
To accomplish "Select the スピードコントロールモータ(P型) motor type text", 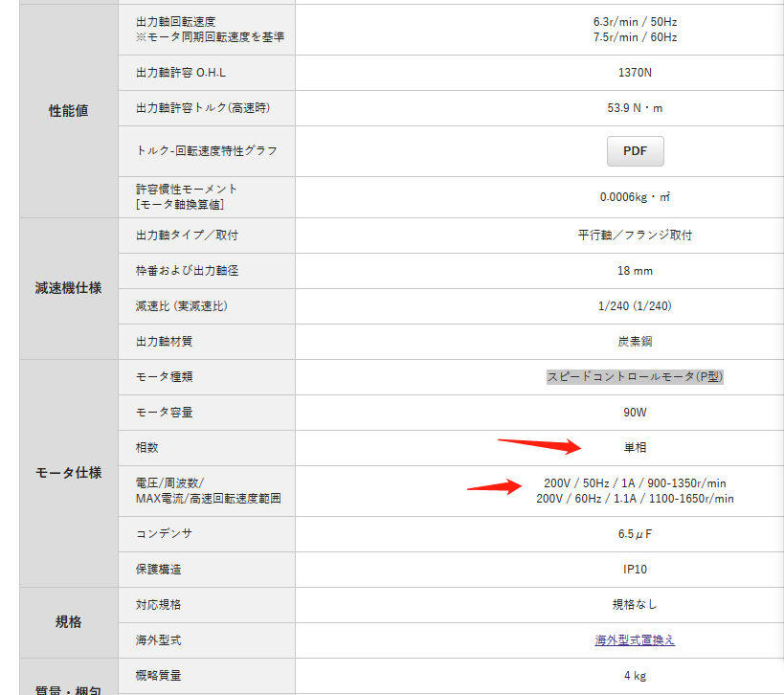I will tap(635, 377).
